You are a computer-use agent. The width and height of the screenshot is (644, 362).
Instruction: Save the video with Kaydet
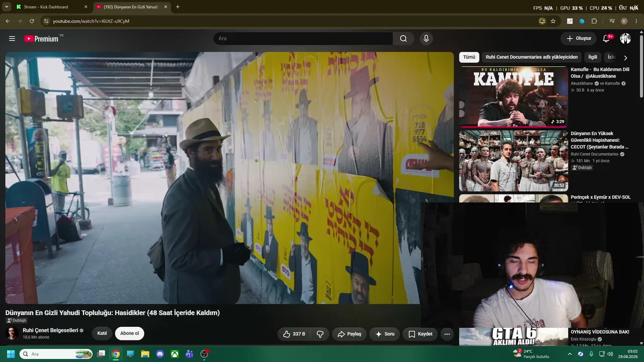[420, 334]
